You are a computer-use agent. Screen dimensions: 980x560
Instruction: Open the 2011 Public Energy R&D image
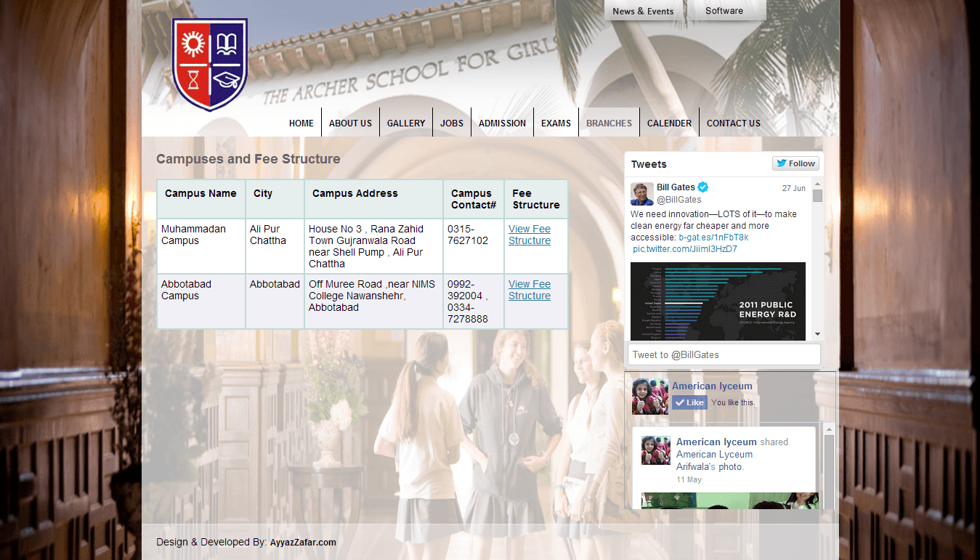718,301
